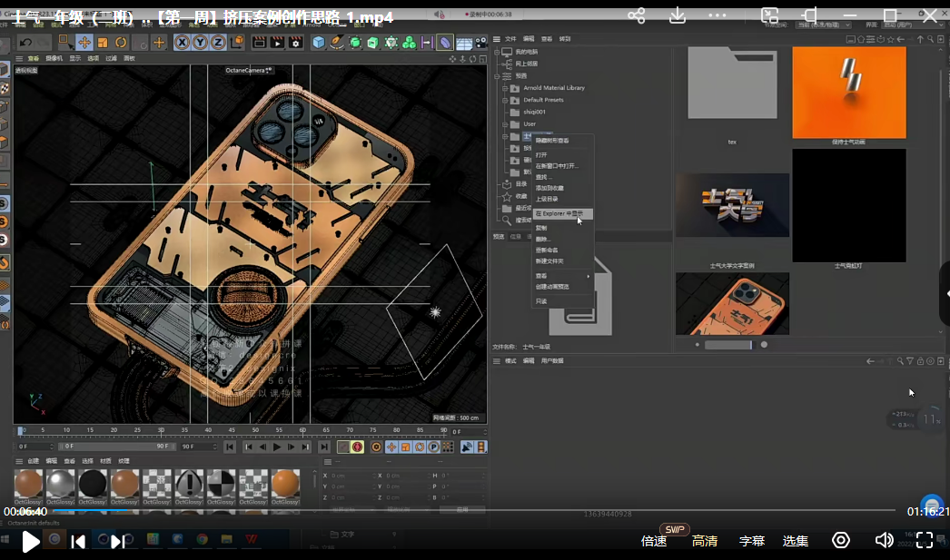950x560 pixels.
Task: Toggle the Z axis lock
Action: click(218, 43)
